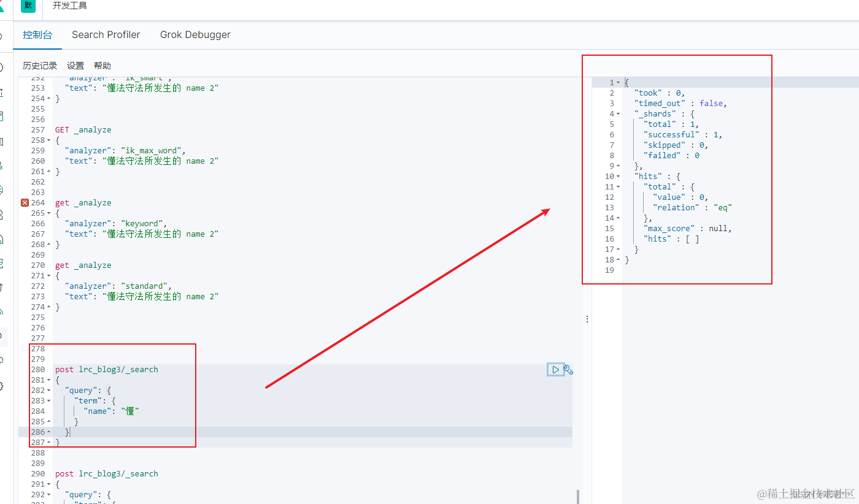The height and width of the screenshot is (504, 859).
Task: Click "relation" : "eq" in the response
Action: 693,208
